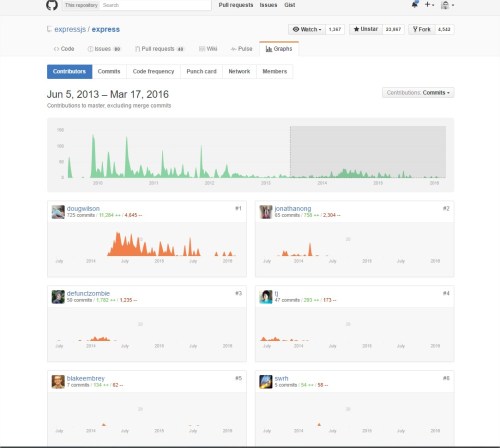Open the notifications bell icon
The height and width of the screenshot is (448, 500).
(415, 5)
